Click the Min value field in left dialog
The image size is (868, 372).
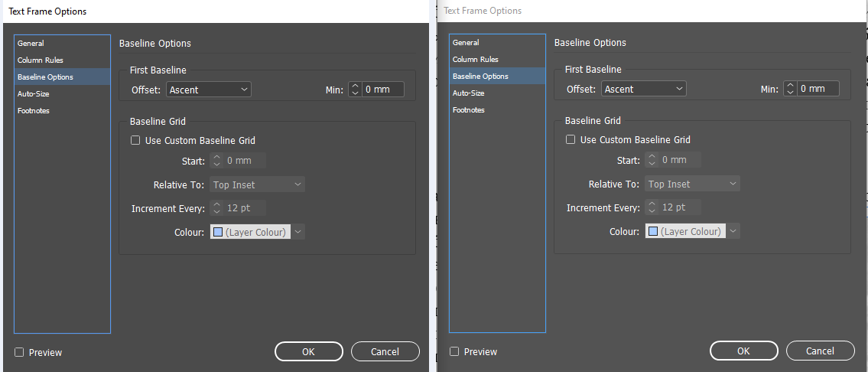click(x=382, y=90)
